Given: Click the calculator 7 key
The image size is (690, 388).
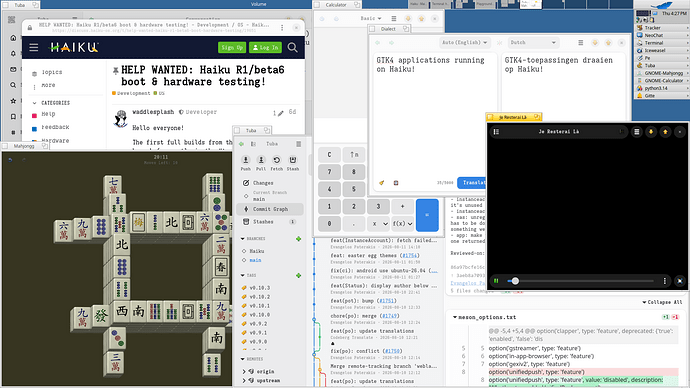Looking at the screenshot, I should click(329, 172).
